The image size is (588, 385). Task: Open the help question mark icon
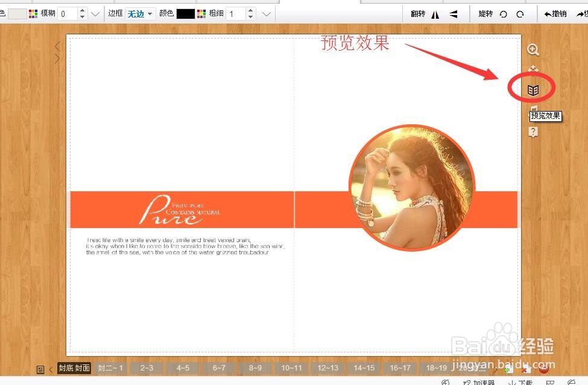(x=533, y=132)
